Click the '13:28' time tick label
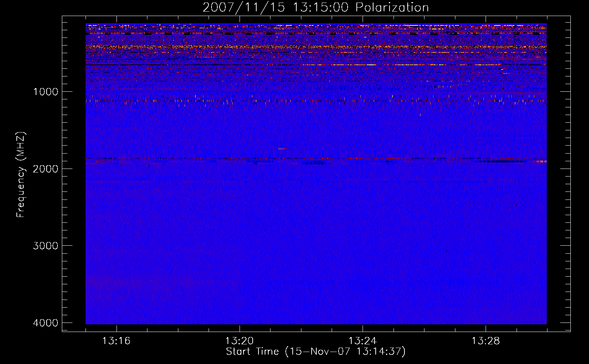Screen dimensions: 589x364 tap(486, 341)
